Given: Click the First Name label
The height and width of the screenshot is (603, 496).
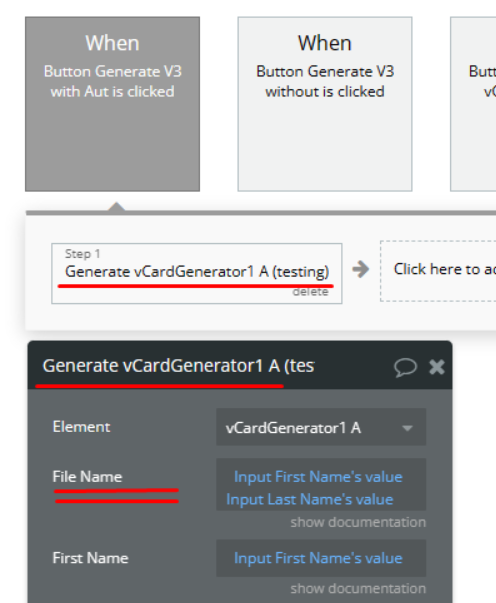Looking at the screenshot, I should coord(90,558).
